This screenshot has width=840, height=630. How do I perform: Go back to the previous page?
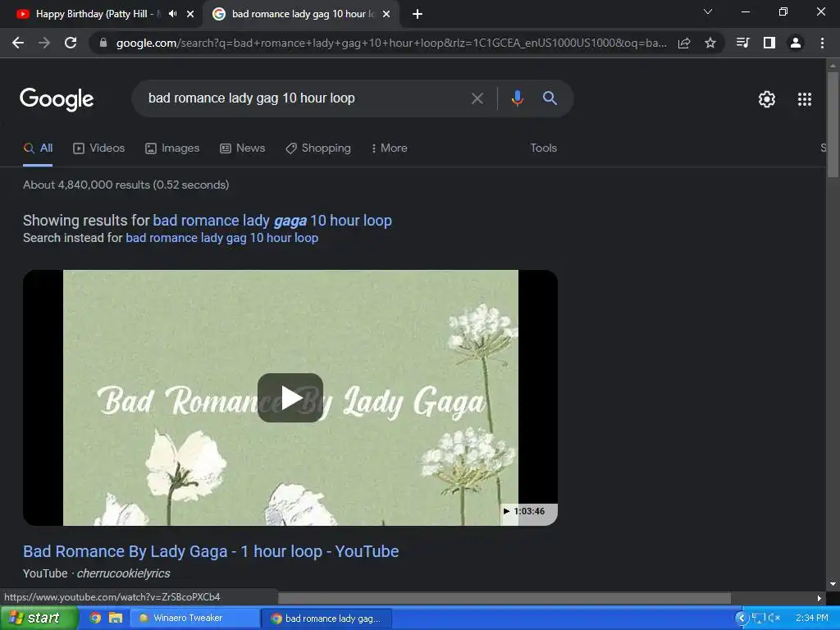point(18,43)
